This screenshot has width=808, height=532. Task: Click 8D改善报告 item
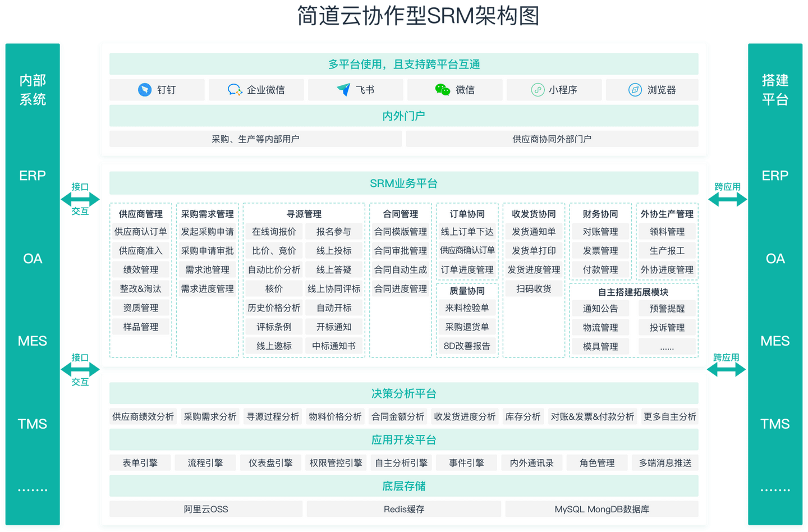point(467,346)
